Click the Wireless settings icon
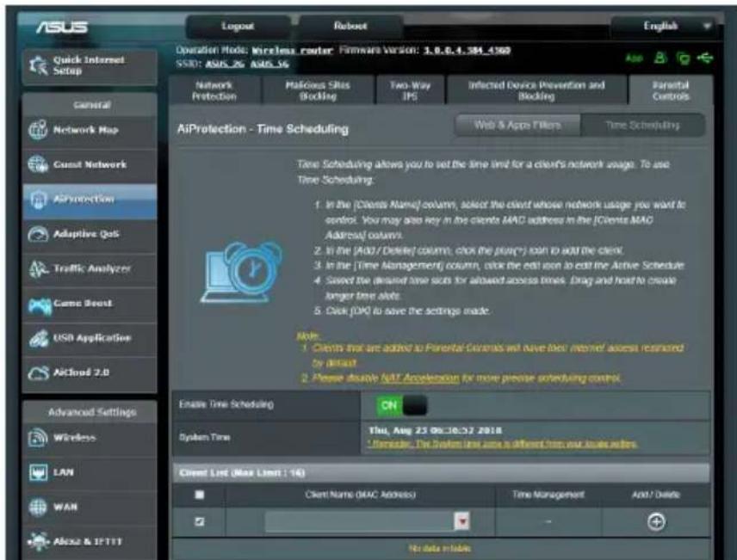Viewport: 737px width, 560px height. (38, 437)
